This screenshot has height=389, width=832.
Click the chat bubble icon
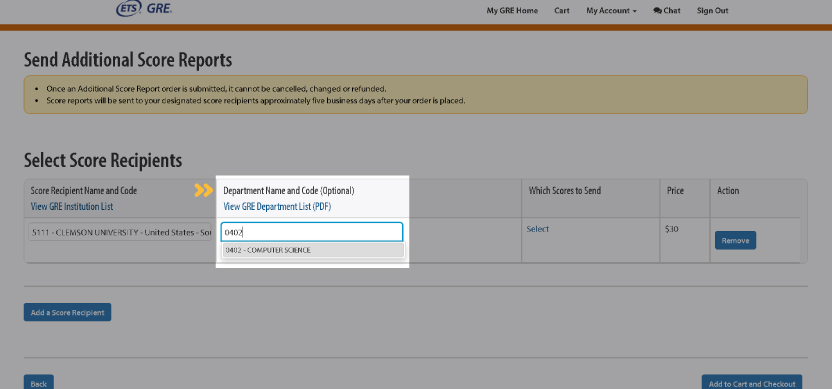[x=657, y=11]
